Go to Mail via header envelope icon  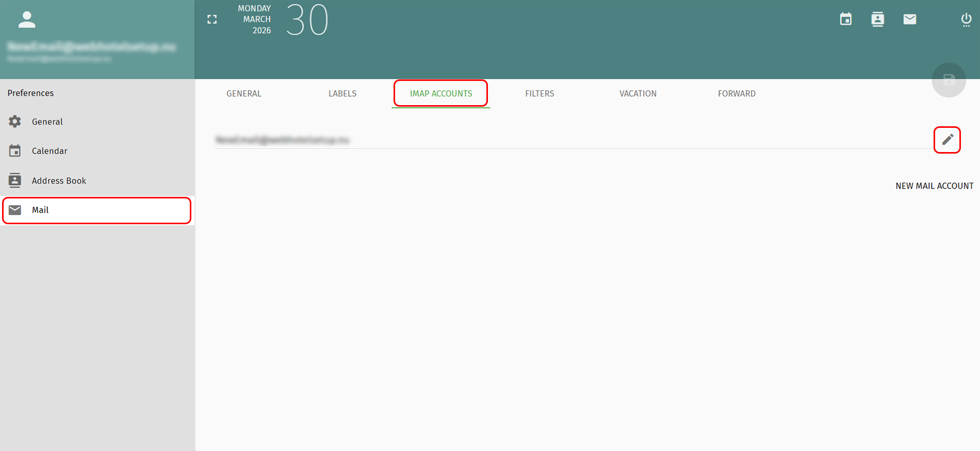pyautogui.click(x=910, y=20)
